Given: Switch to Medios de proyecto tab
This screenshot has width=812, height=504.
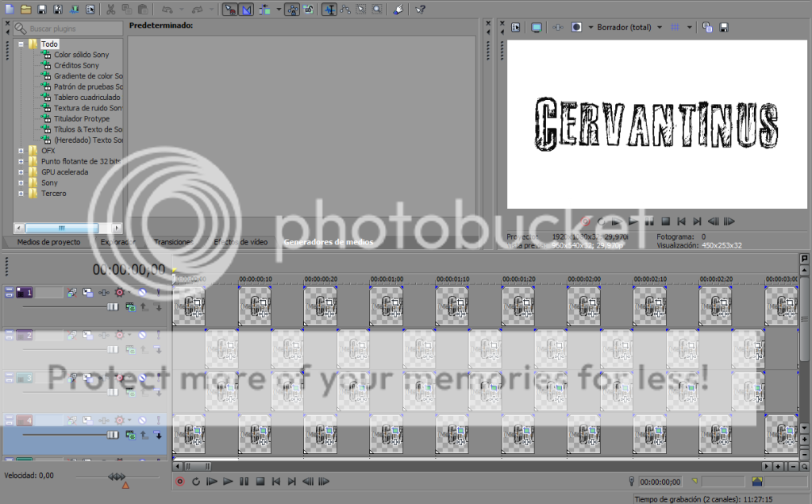Looking at the screenshot, I should pos(48,242).
